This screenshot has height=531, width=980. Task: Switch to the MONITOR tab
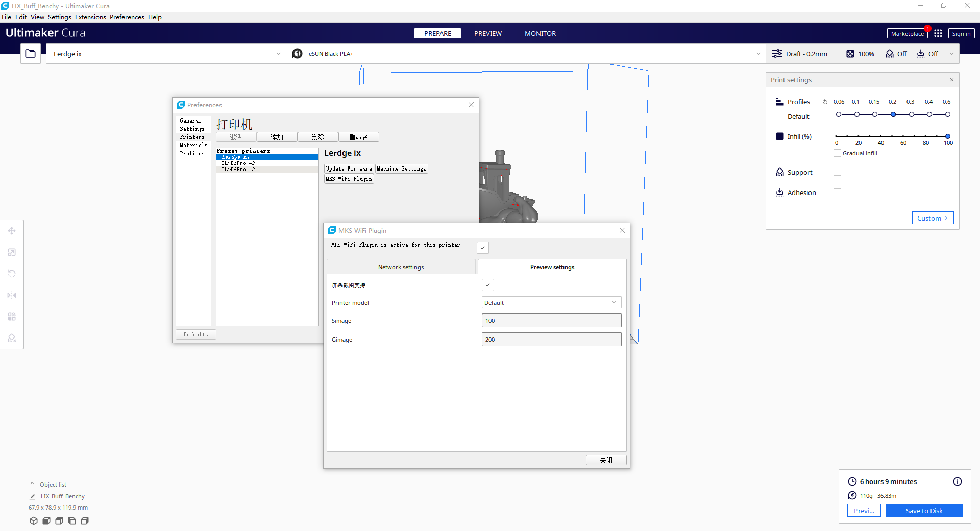(x=540, y=33)
